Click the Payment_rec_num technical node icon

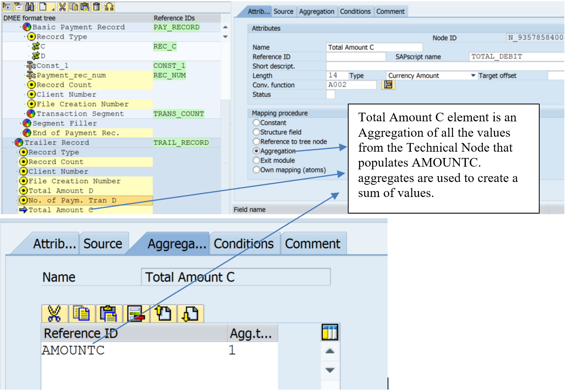(x=32, y=75)
